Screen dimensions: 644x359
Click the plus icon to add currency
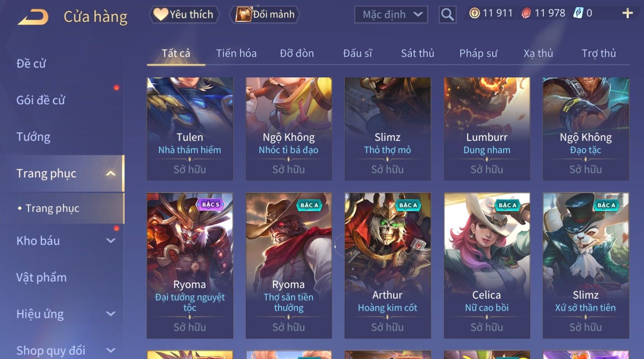pos(627,14)
